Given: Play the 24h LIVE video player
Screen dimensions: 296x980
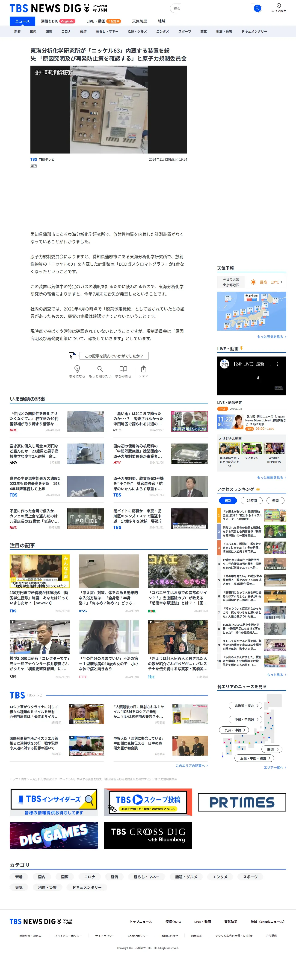Looking at the screenshot, I should [252, 376].
